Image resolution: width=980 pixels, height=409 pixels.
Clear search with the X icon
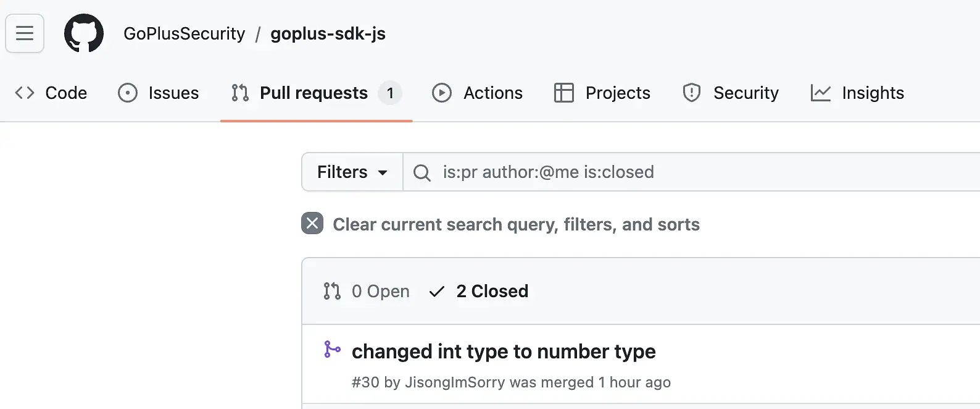[312, 223]
